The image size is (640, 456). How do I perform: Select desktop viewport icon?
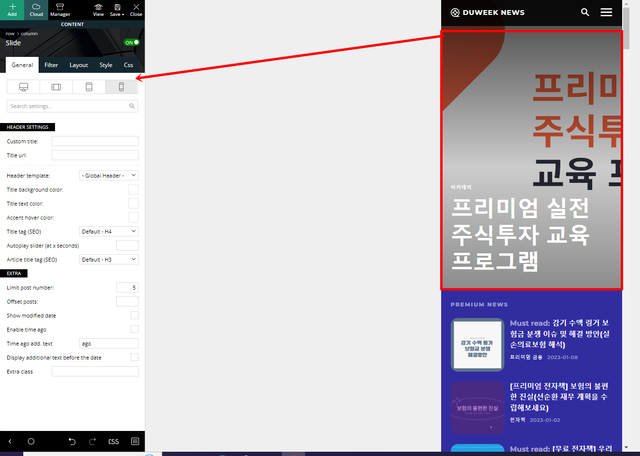(x=24, y=87)
